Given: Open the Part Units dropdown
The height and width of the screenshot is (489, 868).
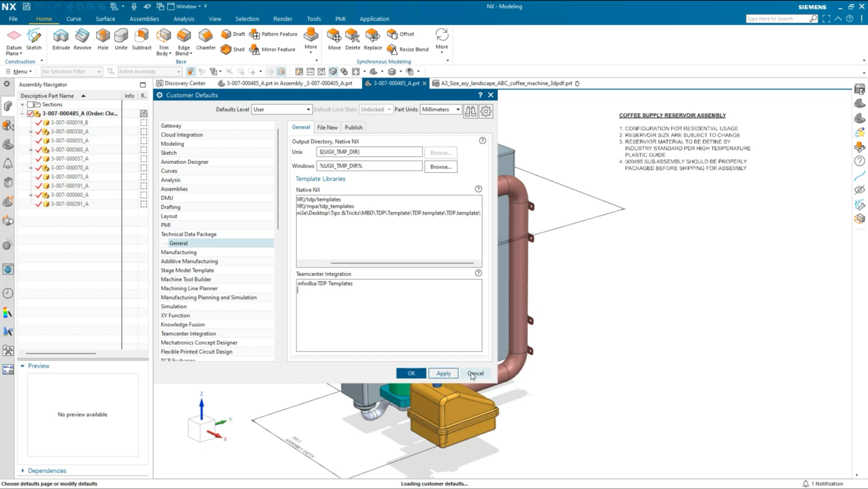Looking at the screenshot, I should (441, 109).
